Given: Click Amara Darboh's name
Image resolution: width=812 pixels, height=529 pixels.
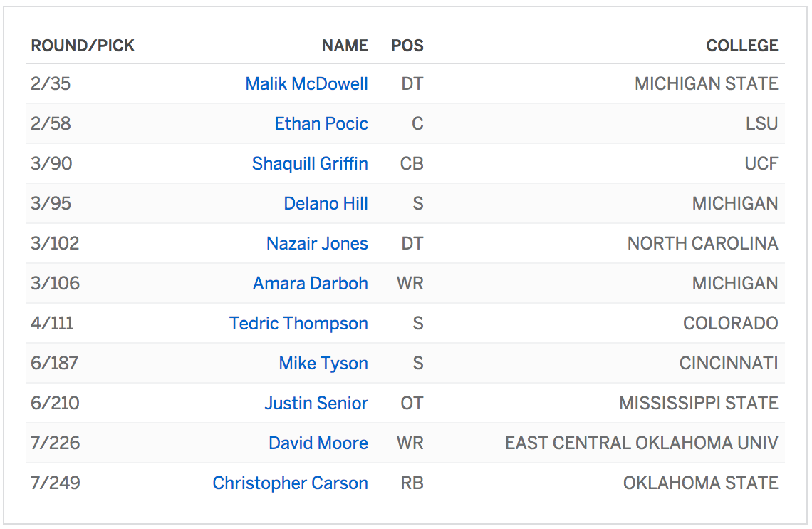Looking at the screenshot, I should tap(310, 284).
